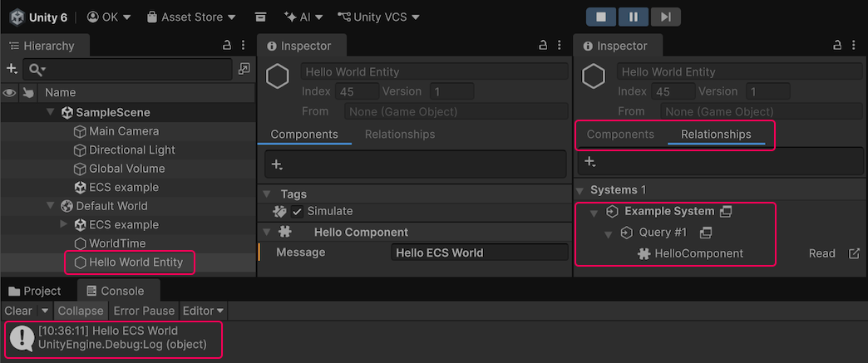Click the HelloComponent puzzle icon
The height and width of the screenshot is (363, 868).
(644, 254)
